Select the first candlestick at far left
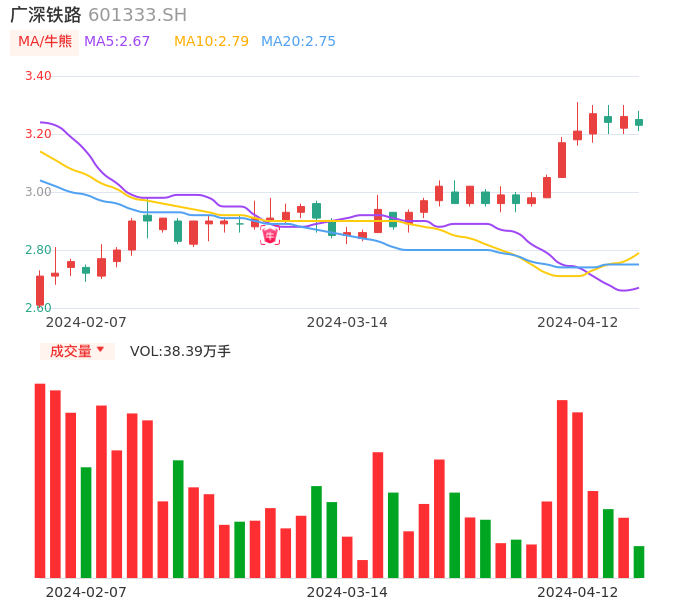 (40, 290)
